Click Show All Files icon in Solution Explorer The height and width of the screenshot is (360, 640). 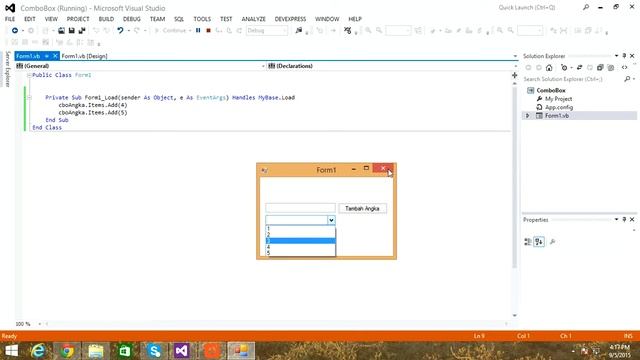click(x=611, y=68)
